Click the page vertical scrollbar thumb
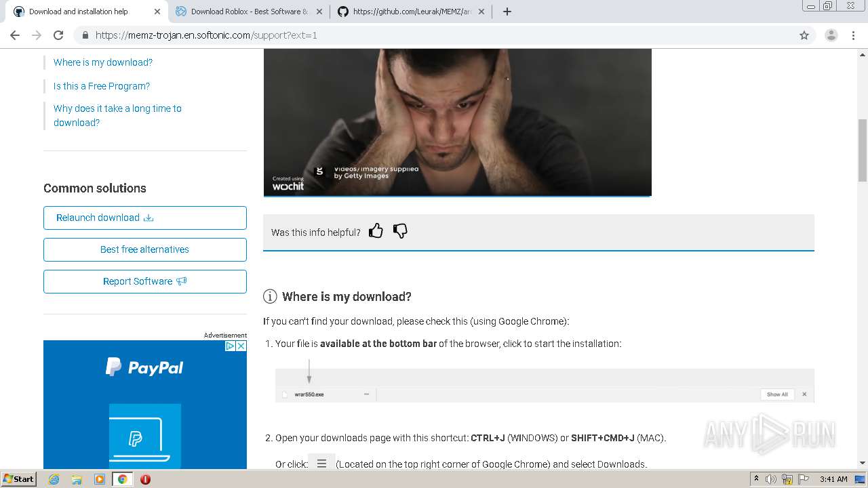 [863, 150]
